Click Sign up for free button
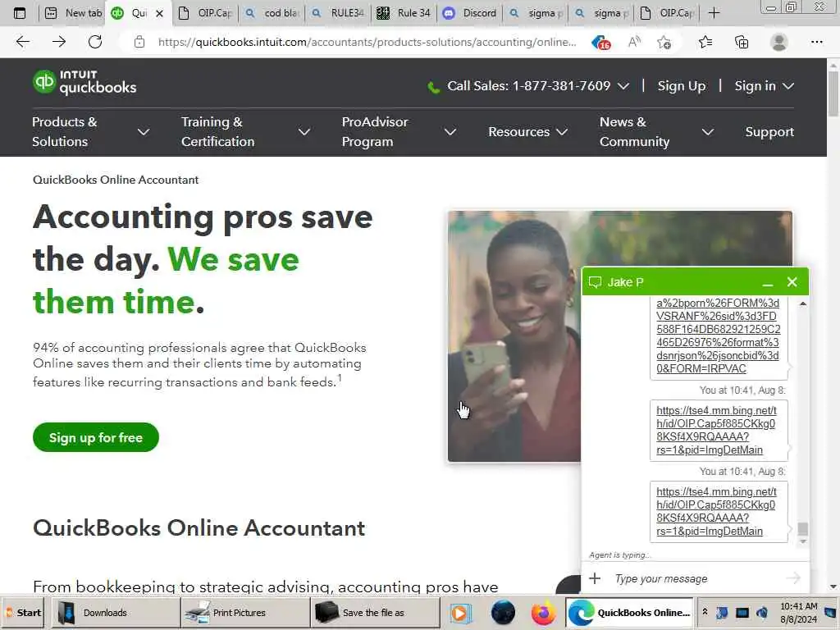 [96, 437]
